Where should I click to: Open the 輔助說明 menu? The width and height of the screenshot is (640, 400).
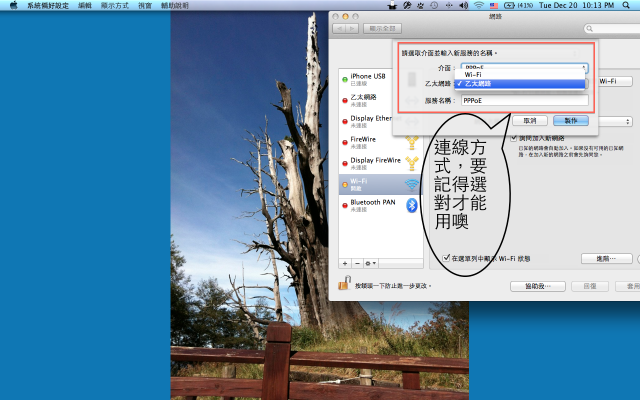coord(175,6)
